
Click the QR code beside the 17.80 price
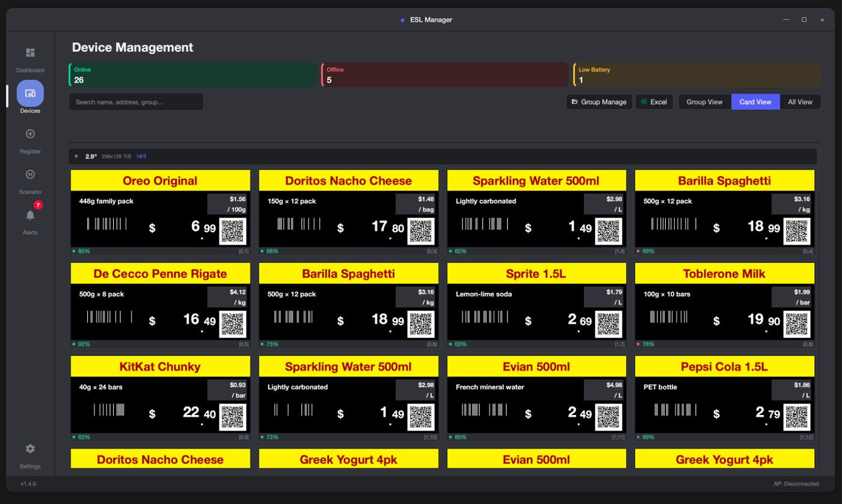point(421,232)
